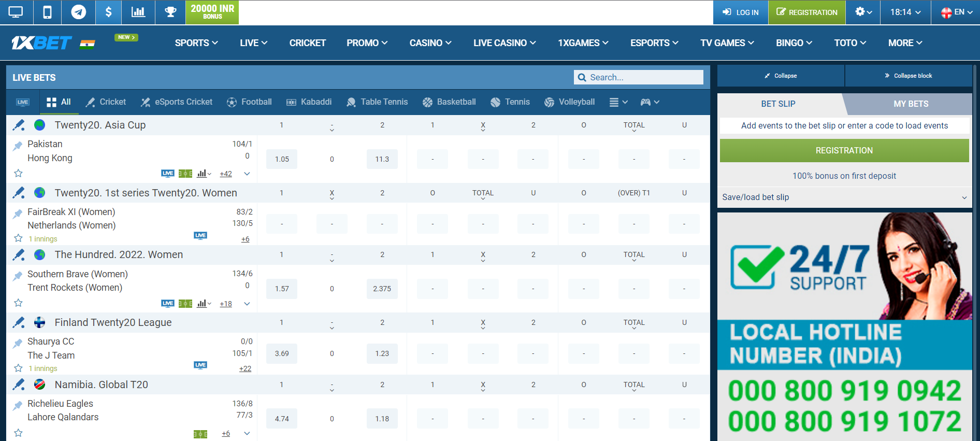980x441 pixels.
Task: Select the All sports tab
Action: (59, 102)
